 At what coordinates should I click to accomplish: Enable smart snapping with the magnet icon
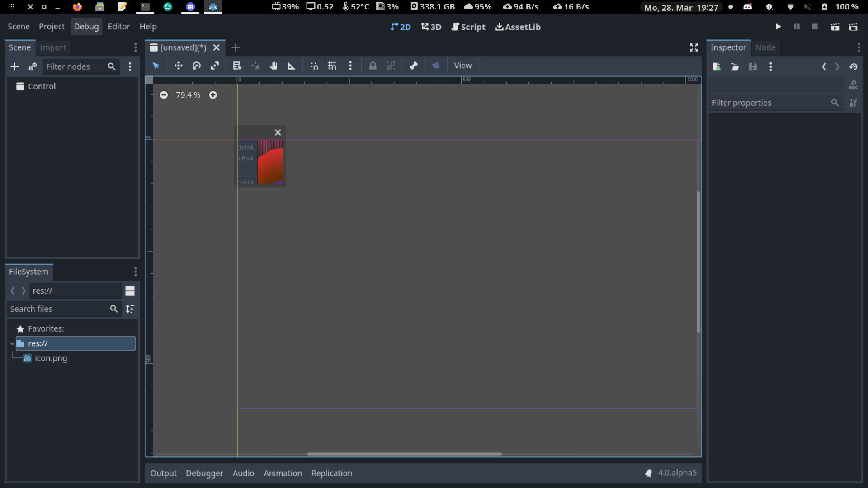(314, 66)
